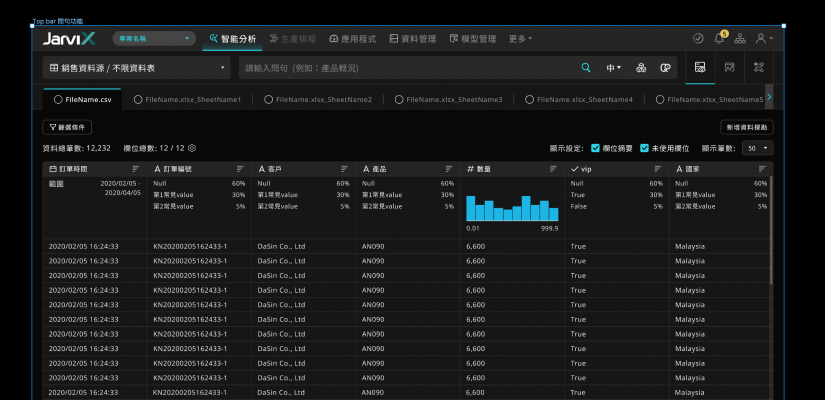Sort by vip column sort icon
The height and width of the screenshot is (400, 825).
[658, 169]
